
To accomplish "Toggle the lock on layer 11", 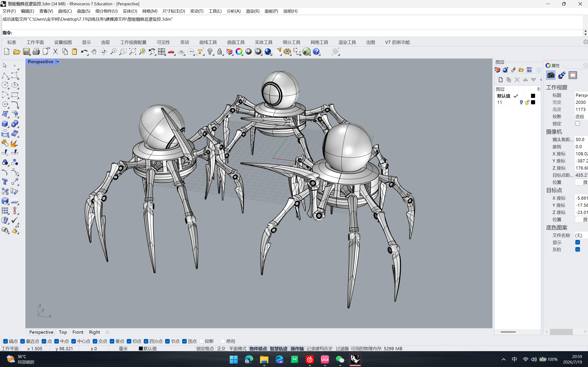I will pyautogui.click(x=527, y=102).
